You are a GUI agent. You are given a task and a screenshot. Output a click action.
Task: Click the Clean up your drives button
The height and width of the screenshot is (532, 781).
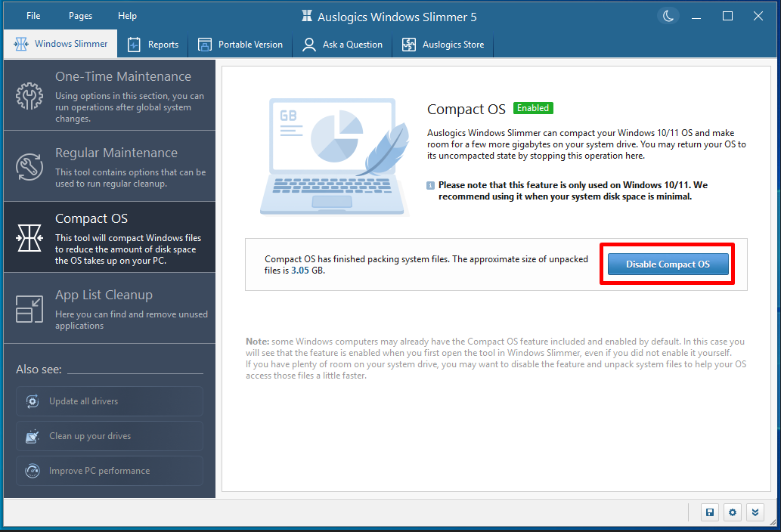[x=110, y=436]
